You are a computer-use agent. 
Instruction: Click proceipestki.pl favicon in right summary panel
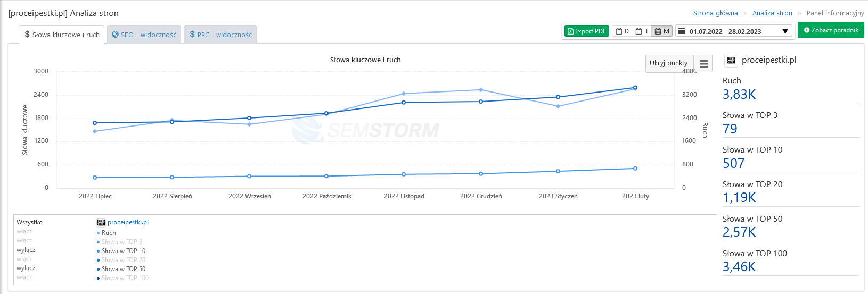tap(731, 61)
